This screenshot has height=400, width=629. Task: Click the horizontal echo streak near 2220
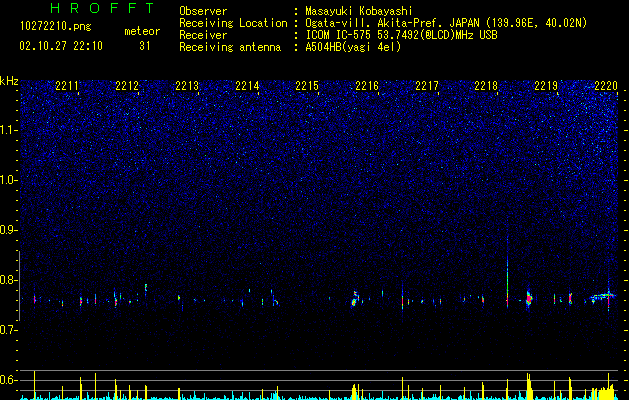(603, 297)
